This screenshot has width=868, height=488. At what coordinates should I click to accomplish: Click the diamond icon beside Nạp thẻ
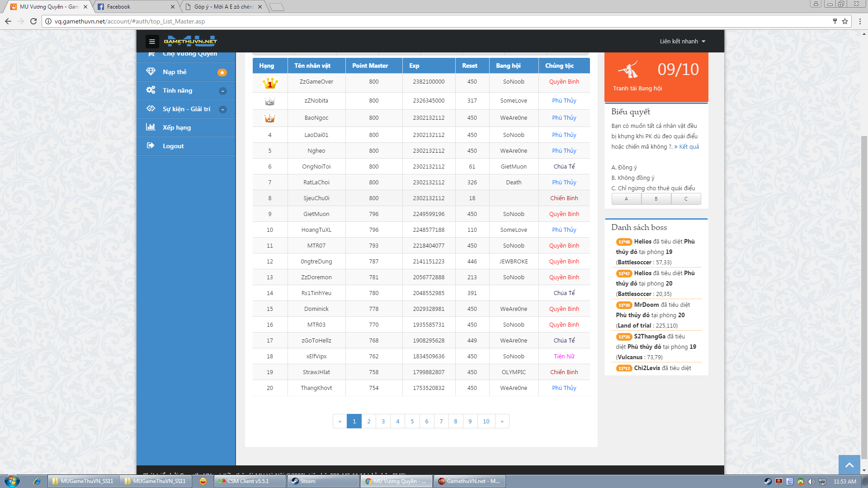pos(151,72)
